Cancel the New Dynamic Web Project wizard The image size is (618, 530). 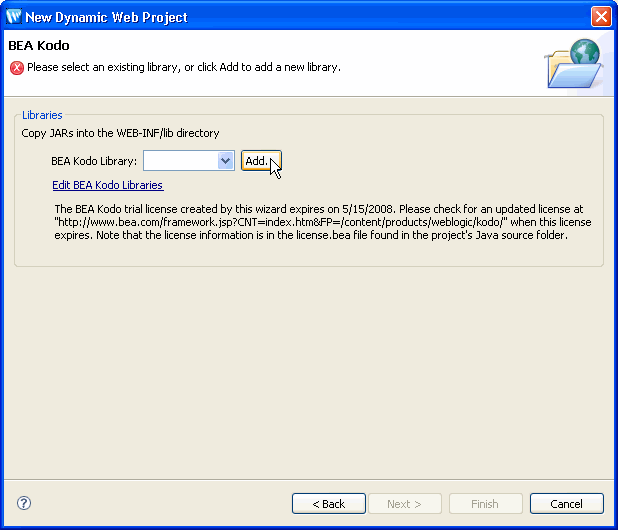click(x=567, y=504)
